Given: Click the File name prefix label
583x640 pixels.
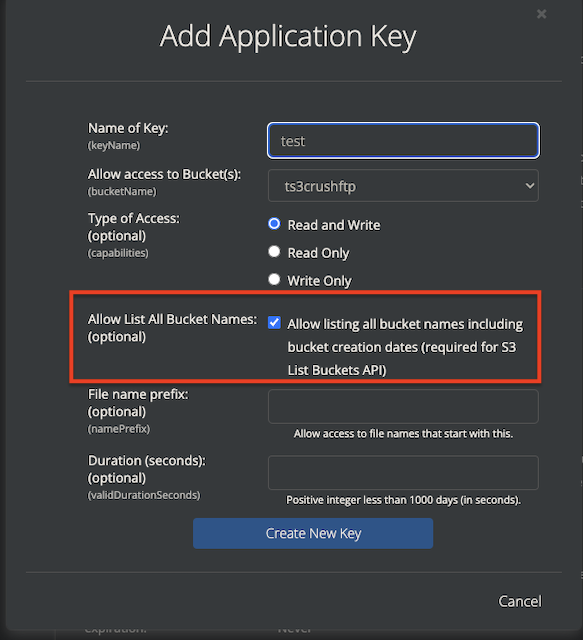Looking at the screenshot, I should tap(138, 394).
